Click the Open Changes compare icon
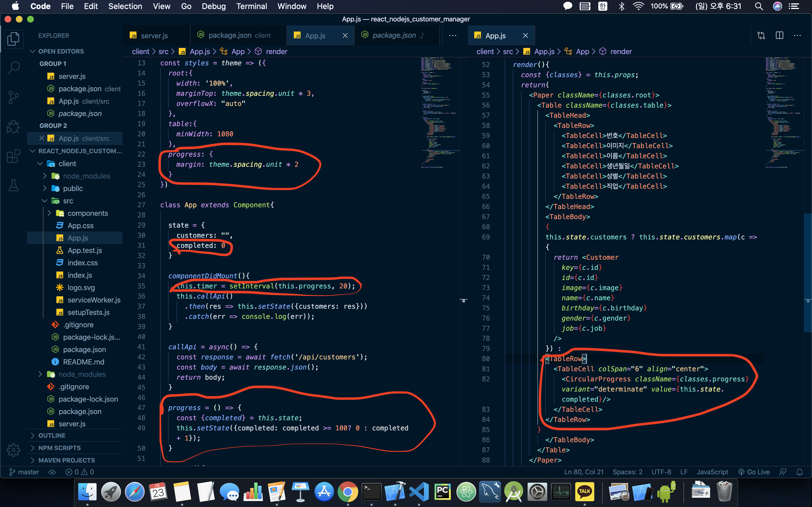812x507 pixels. [761, 35]
